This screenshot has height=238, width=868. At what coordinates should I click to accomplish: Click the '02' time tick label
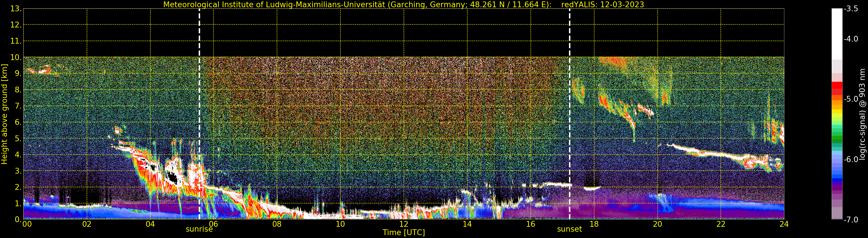click(x=87, y=224)
